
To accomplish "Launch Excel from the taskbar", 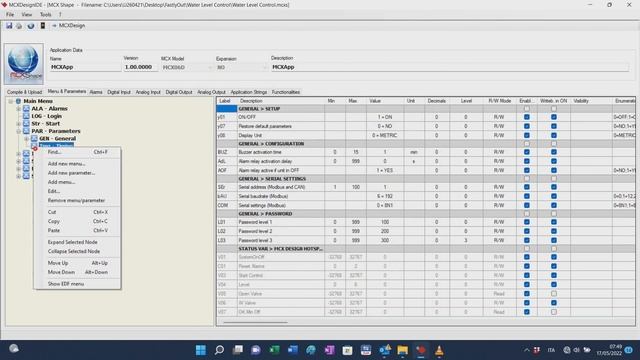I will click(274, 350).
